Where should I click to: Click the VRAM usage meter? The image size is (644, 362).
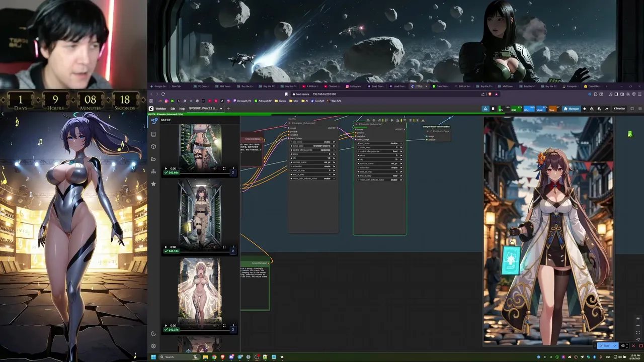coord(542,109)
